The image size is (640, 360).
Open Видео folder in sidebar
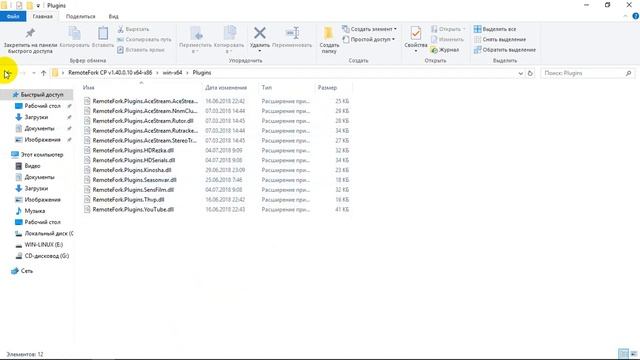tap(32, 166)
